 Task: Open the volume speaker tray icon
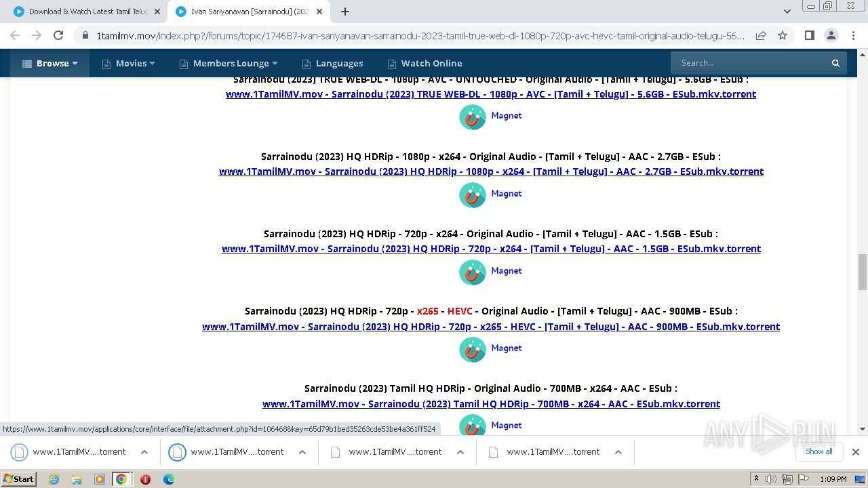(x=771, y=479)
